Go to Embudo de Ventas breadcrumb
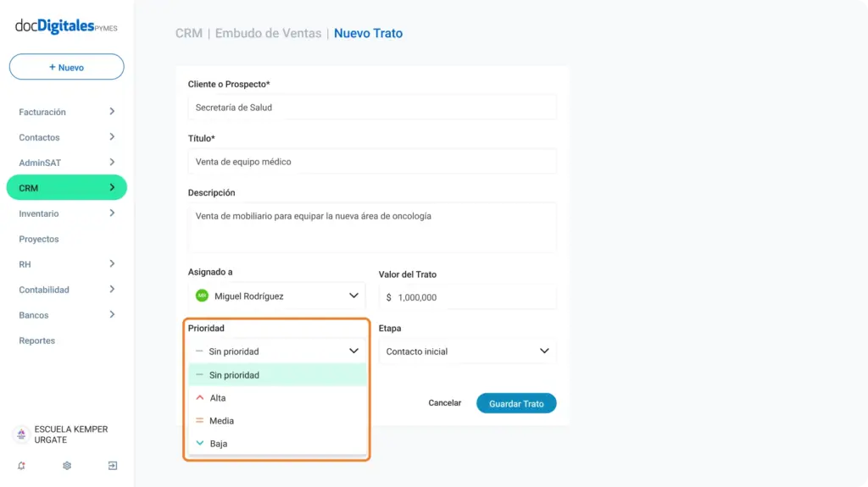Image resolution: width=868 pixels, height=487 pixels. coord(268,33)
